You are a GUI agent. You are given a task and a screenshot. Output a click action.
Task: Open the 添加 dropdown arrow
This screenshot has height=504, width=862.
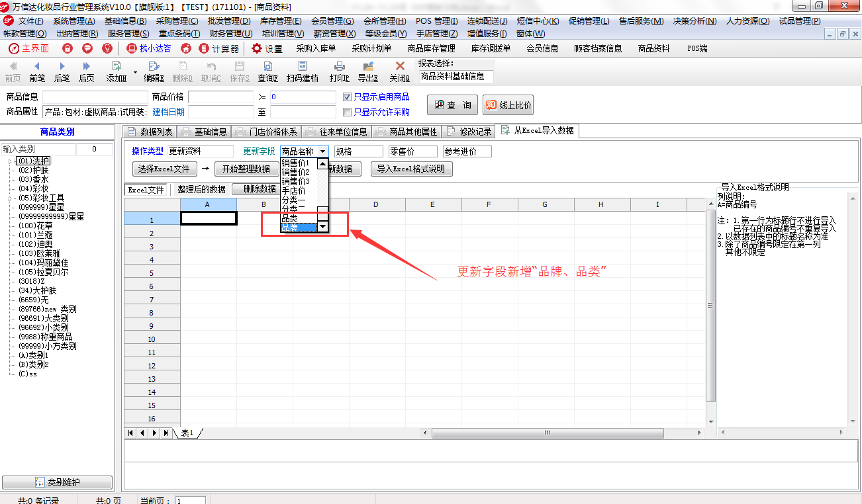pyautogui.click(x=135, y=71)
